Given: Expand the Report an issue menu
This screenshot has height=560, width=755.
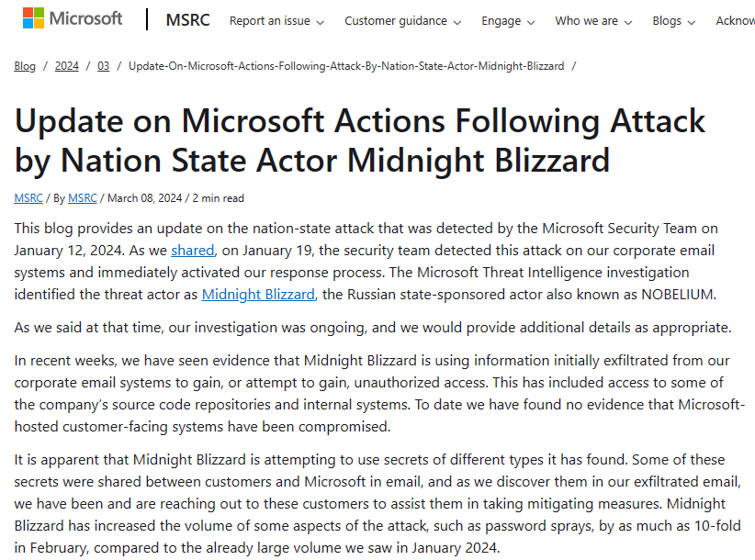Looking at the screenshot, I should (276, 21).
